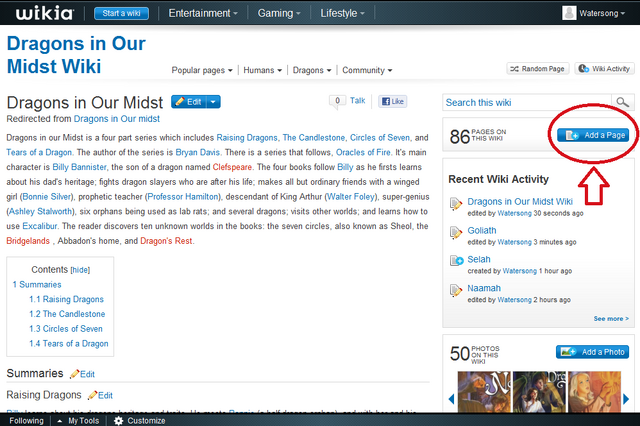Open the blonde girl photo thumbnail
The height and width of the screenshot is (426, 640).
(594, 392)
